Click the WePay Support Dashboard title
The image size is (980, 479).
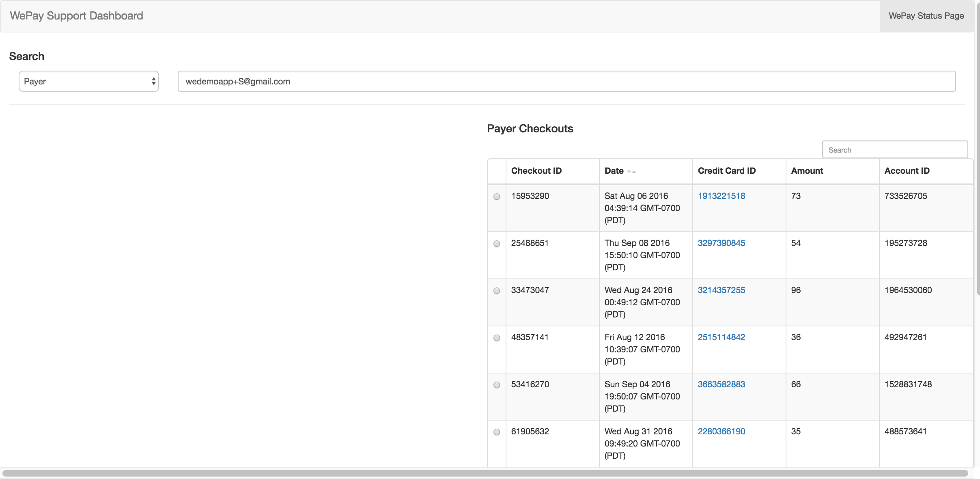[x=76, y=16]
